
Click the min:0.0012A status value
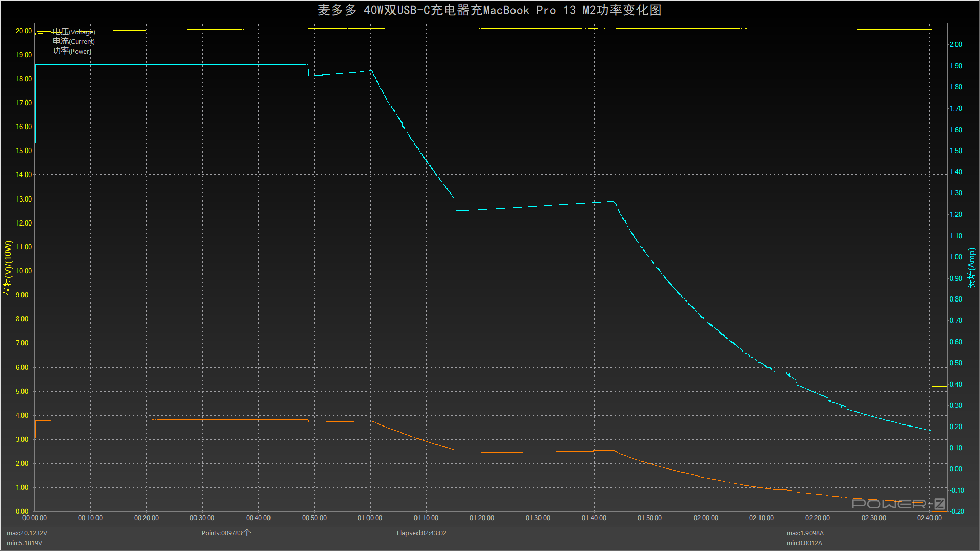pos(804,543)
